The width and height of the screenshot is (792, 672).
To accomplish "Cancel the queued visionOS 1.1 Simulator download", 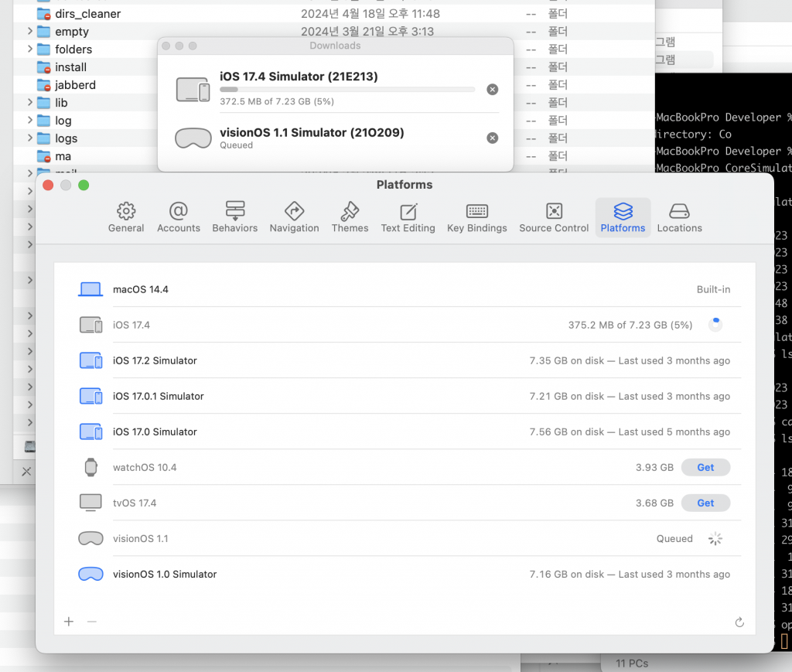I will (x=493, y=138).
